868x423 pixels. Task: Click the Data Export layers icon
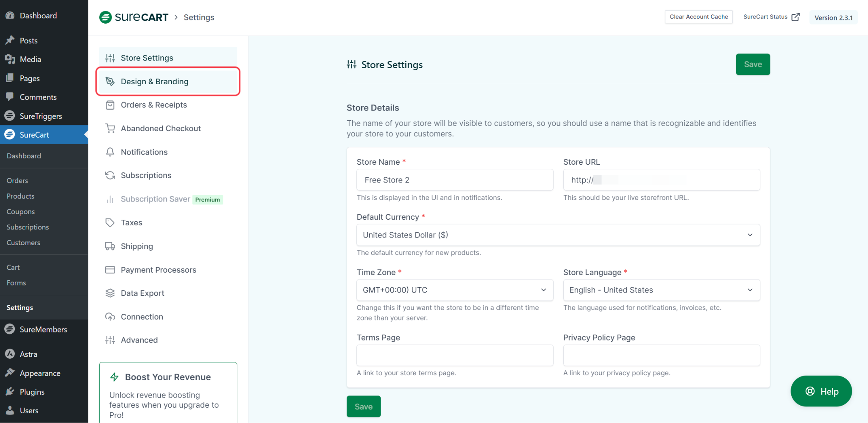click(x=110, y=293)
